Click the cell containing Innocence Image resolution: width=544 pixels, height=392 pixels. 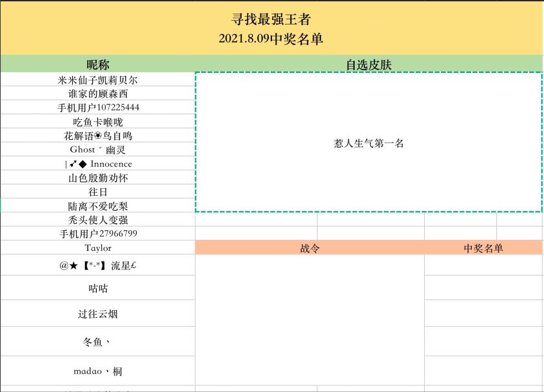tap(98, 164)
